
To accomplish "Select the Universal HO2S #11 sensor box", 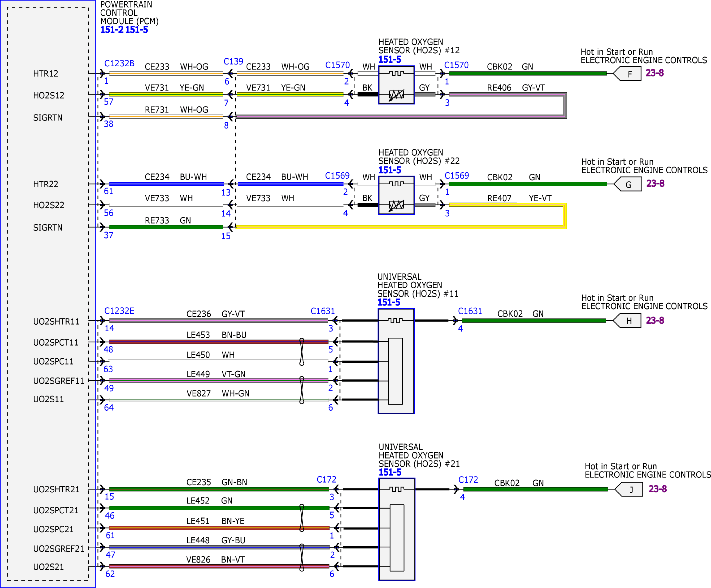I will coord(396,361).
